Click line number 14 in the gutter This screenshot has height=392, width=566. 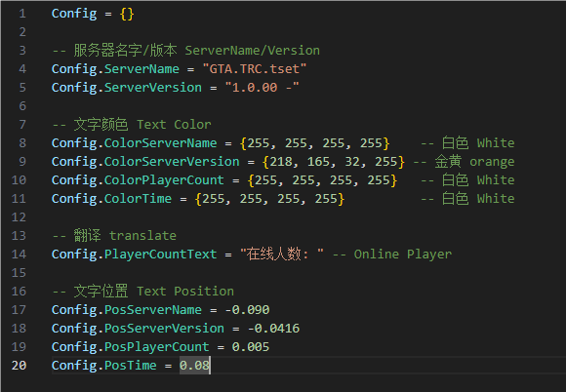point(19,254)
